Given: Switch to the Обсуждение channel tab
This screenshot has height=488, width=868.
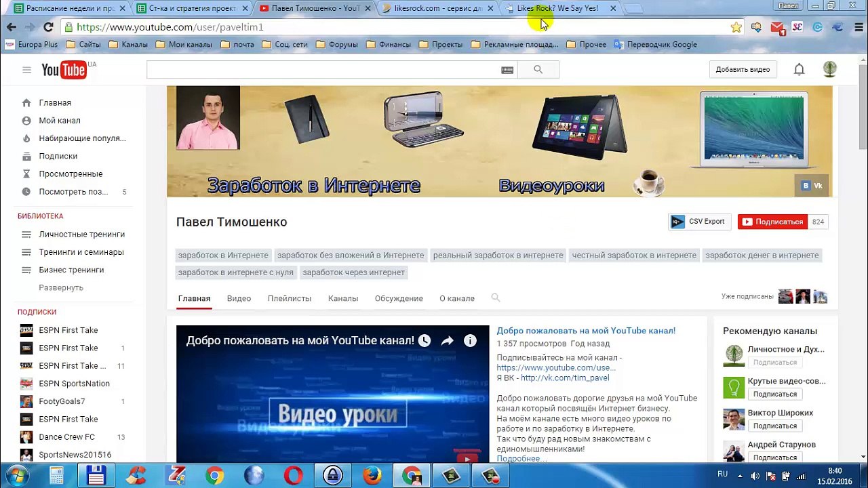Looking at the screenshot, I should pos(399,298).
